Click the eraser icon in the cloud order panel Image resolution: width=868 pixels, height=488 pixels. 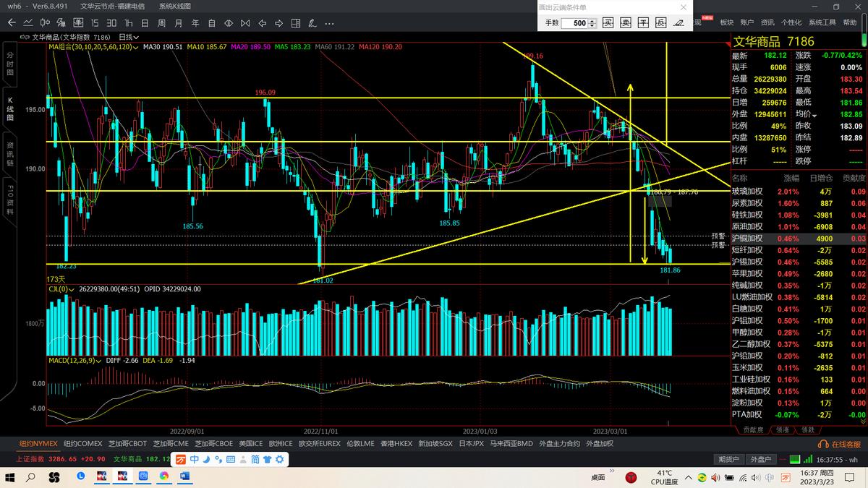pyautogui.click(x=678, y=23)
